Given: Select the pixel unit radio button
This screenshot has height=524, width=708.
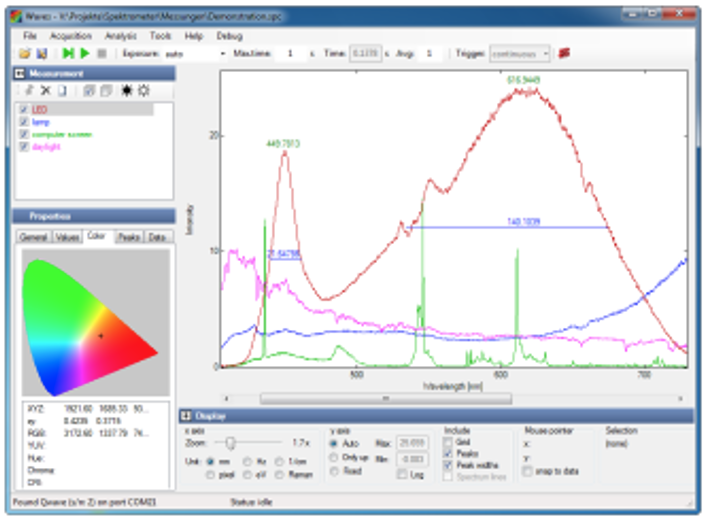Looking at the screenshot, I should (210, 475).
